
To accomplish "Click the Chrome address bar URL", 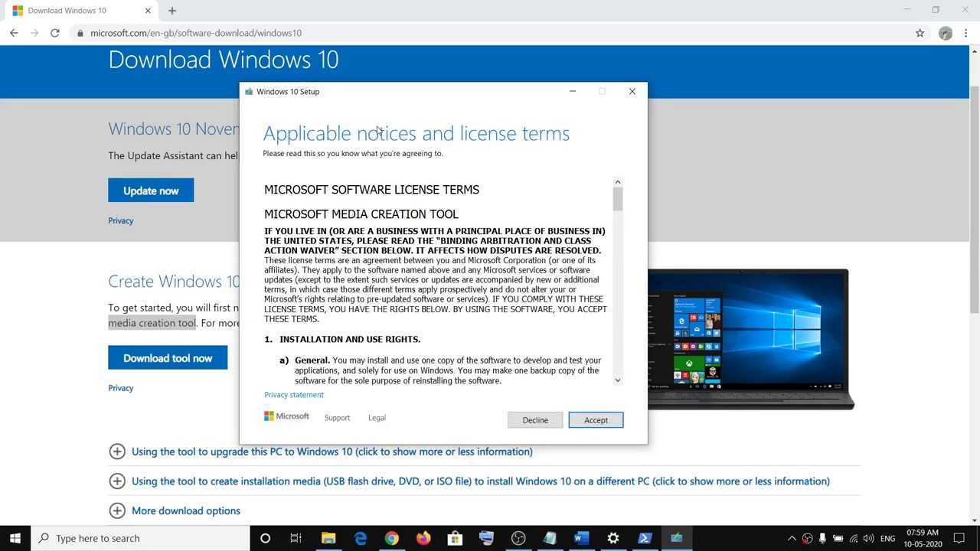I will coord(196,33).
